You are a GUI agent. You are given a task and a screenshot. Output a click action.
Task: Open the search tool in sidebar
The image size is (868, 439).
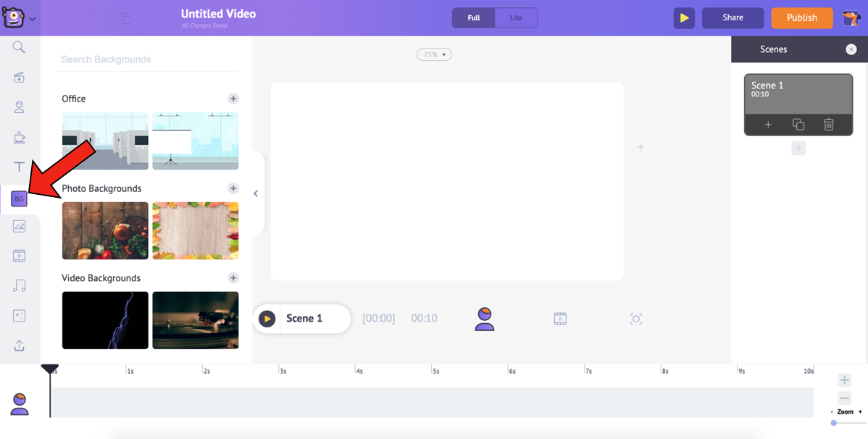coord(19,48)
